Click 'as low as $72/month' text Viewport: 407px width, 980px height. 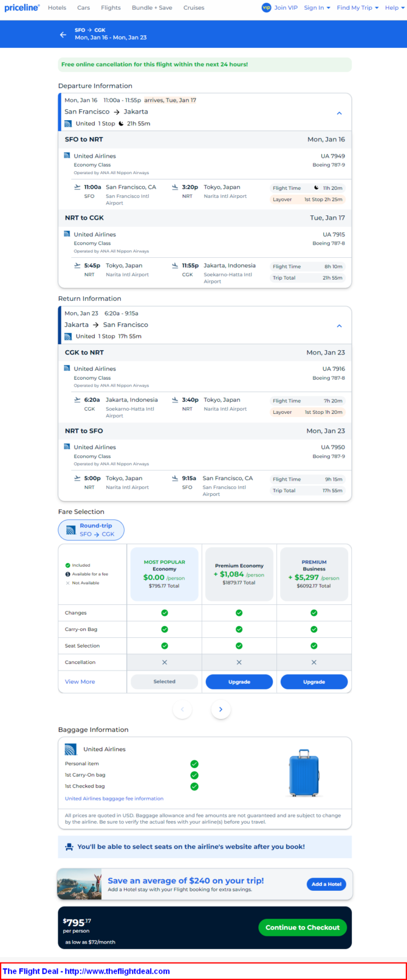pos(91,942)
